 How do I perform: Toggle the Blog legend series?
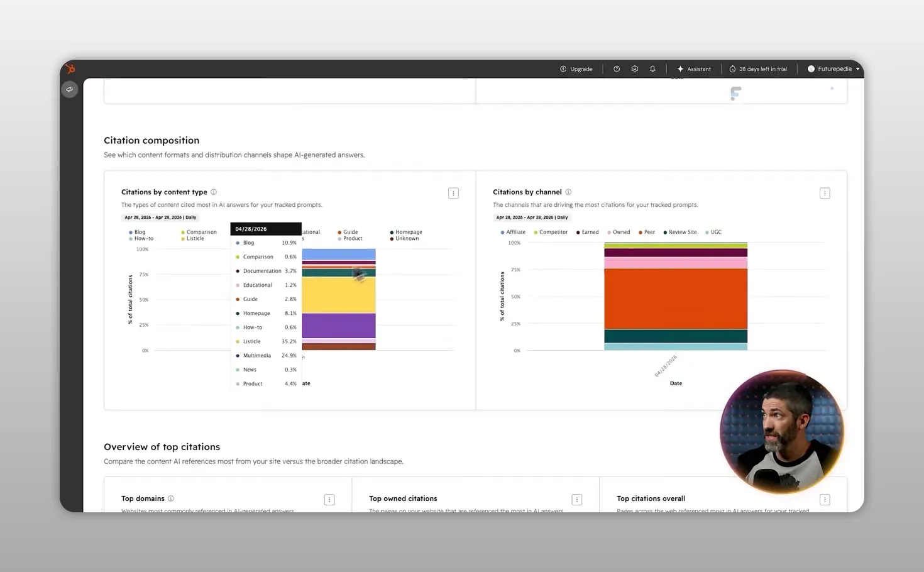pyautogui.click(x=137, y=232)
